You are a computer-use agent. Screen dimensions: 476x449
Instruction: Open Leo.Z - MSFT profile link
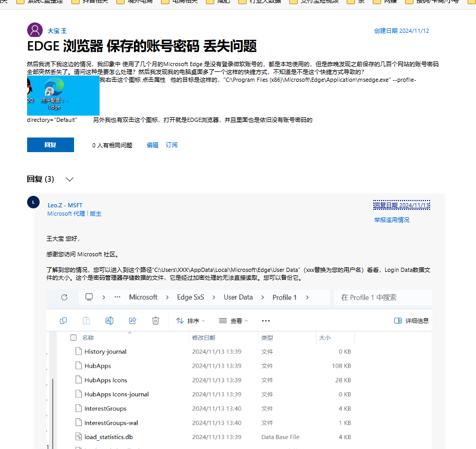[65, 205]
